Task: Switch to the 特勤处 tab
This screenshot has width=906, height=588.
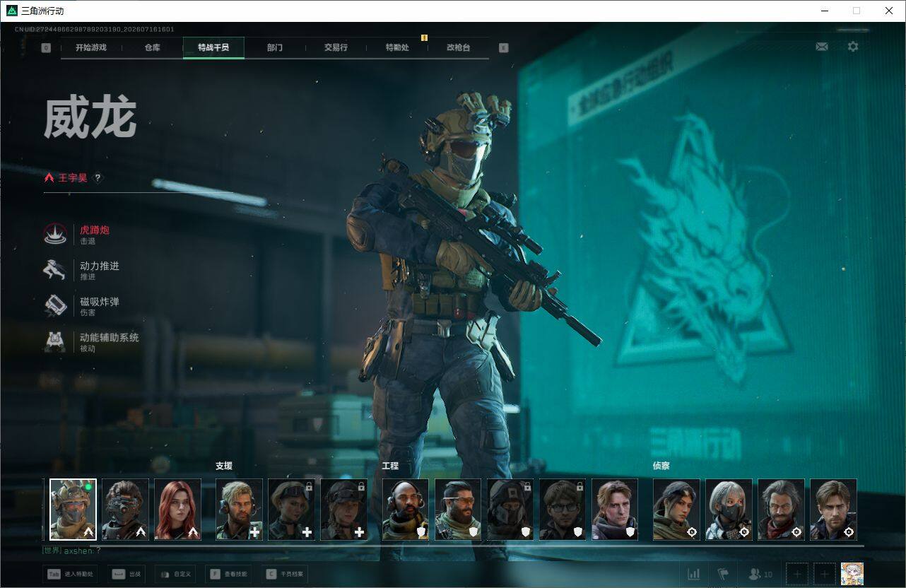Action: pos(397,48)
